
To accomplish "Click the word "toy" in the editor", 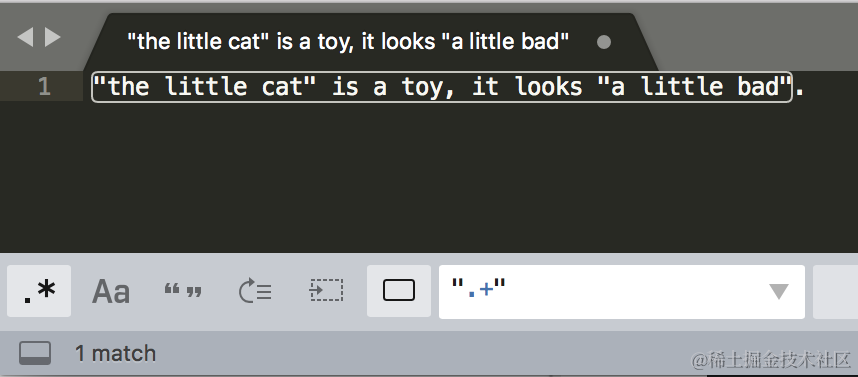I will point(422,87).
